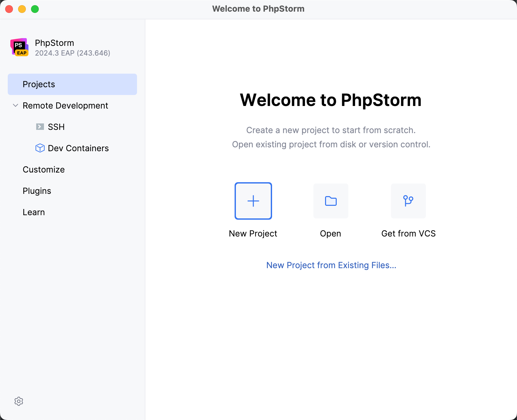Select the Projects tab in sidebar
The image size is (517, 420).
tap(72, 84)
